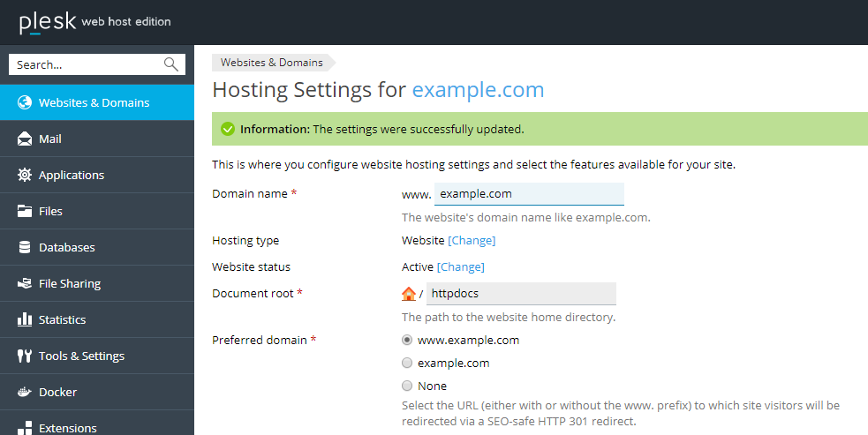The image size is (868, 435).
Task: Select www.example.com as preferred domain
Action: [x=407, y=340]
